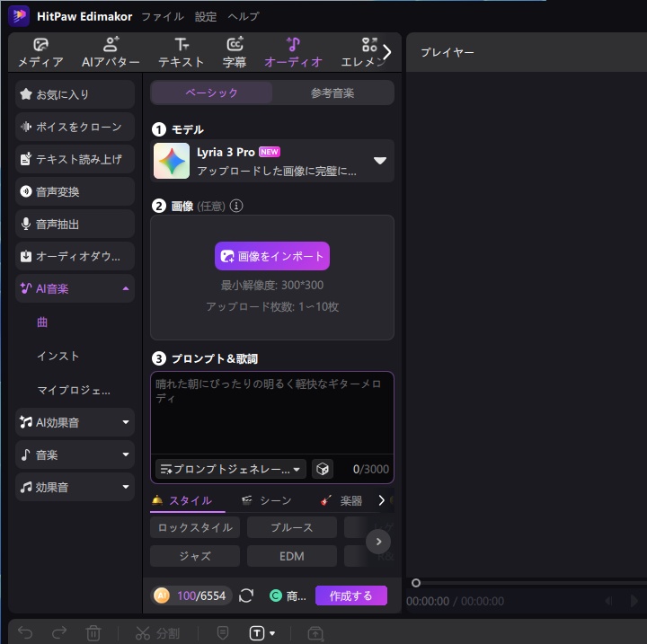Image resolution: width=647 pixels, height=644 pixels.
Task: Click the undo arrow in bottom toolbar
Action: (25, 632)
